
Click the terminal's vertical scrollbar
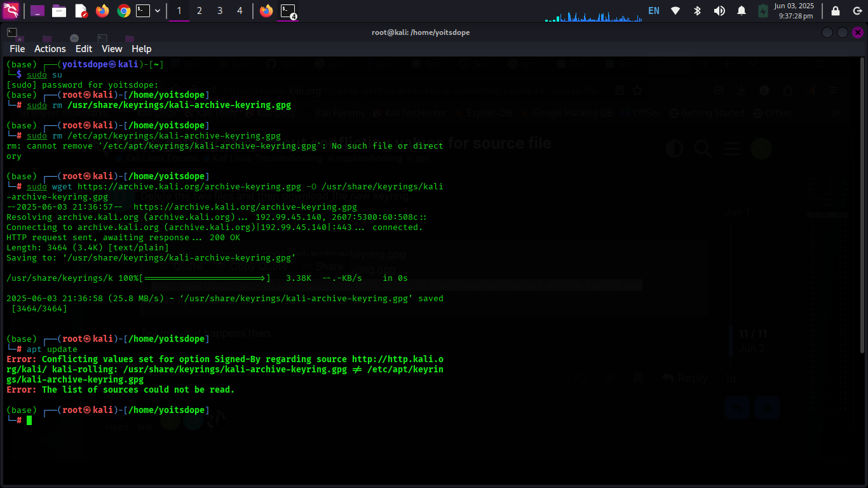(862, 205)
